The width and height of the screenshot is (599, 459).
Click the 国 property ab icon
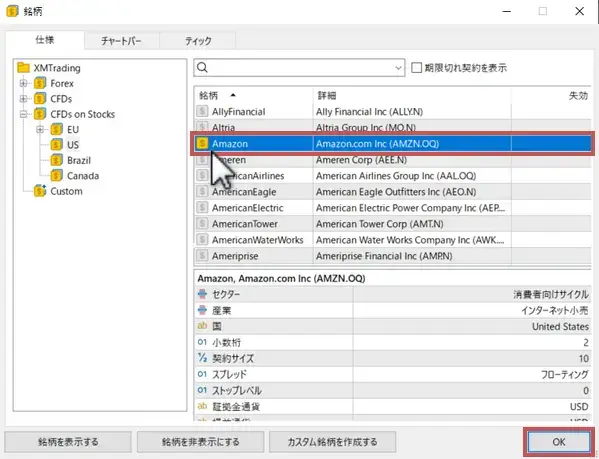click(202, 326)
